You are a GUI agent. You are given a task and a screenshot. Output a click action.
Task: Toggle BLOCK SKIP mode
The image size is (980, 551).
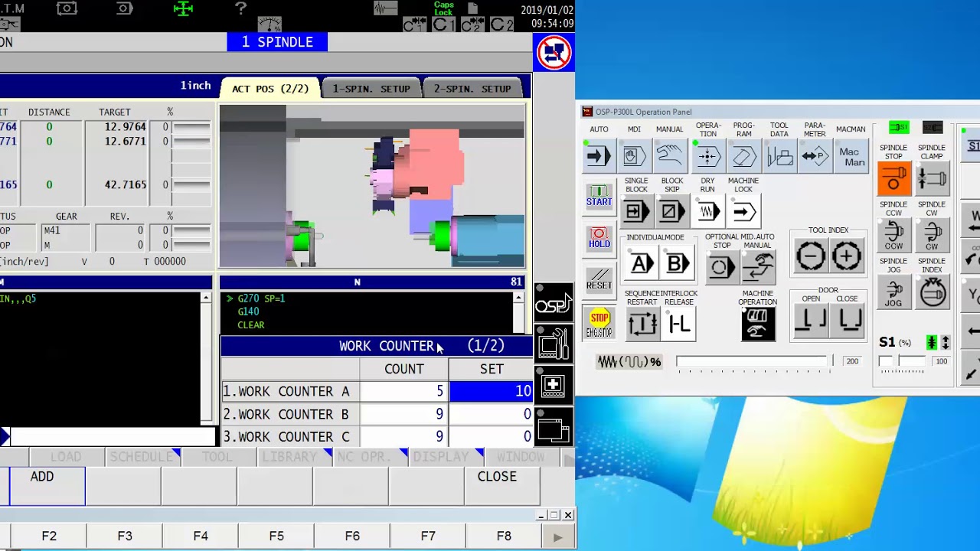point(671,211)
